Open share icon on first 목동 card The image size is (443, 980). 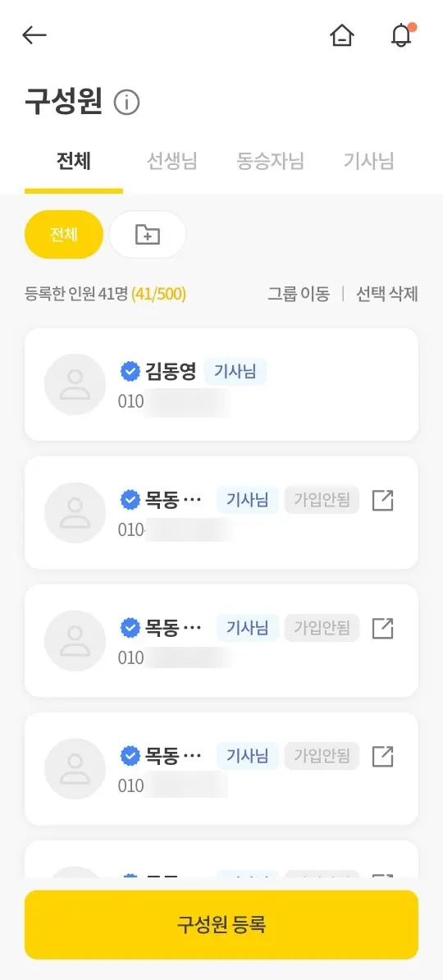(x=383, y=501)
